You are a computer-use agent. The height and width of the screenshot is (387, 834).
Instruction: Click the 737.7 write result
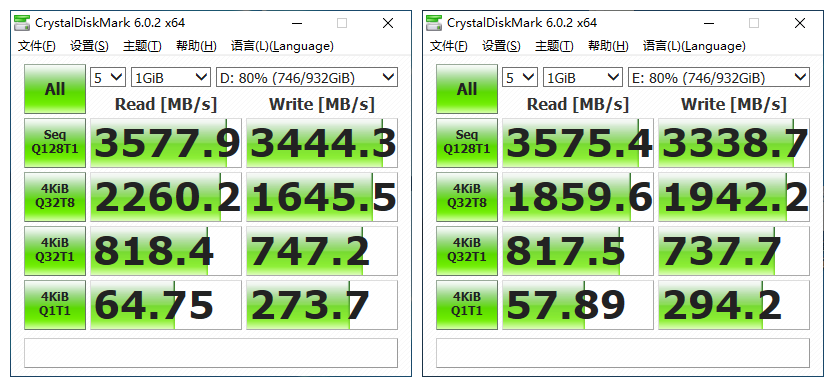coord(734,250)
